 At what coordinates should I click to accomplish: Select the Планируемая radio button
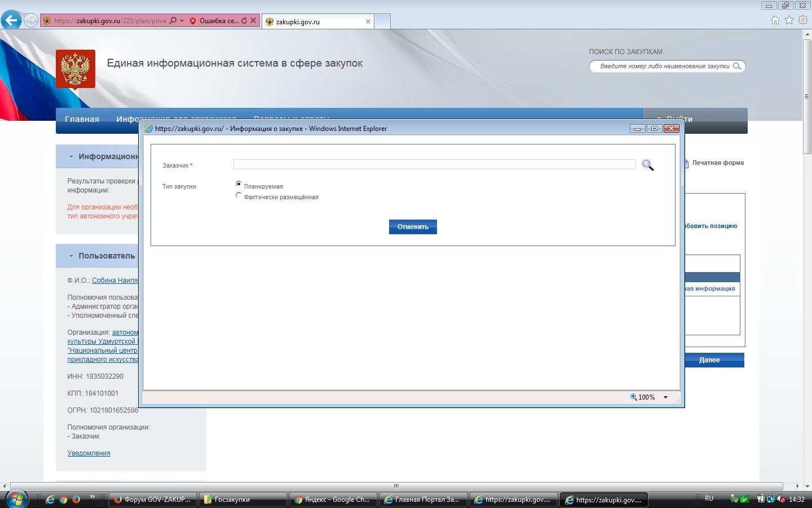pos(239,184)
